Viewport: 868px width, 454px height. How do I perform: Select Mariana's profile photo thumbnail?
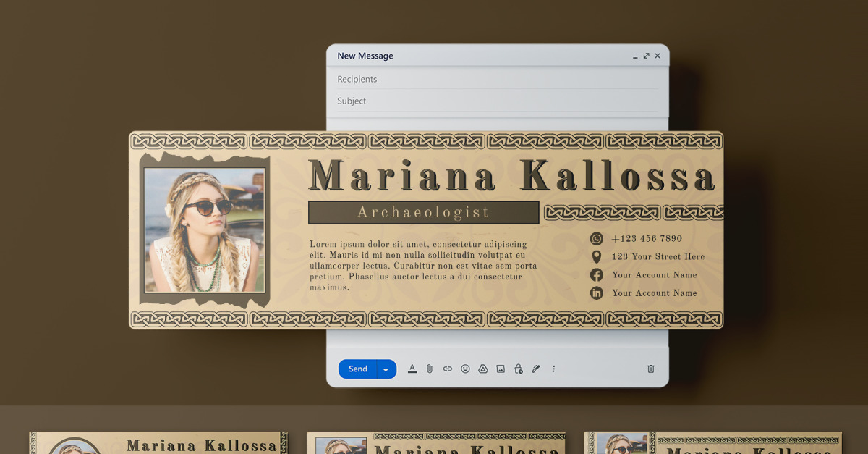click(x=205, y=230)
